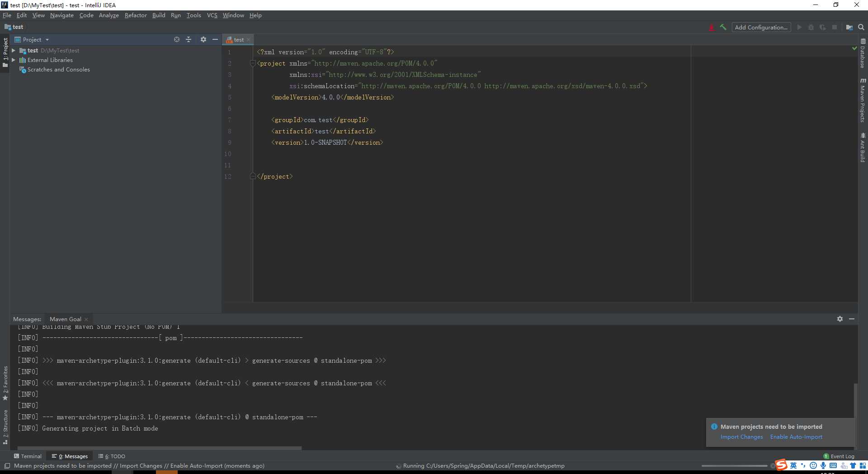Toggle the 1: Project side tab
The width and height of the screenshot is (868, 474).
point(5,52)
